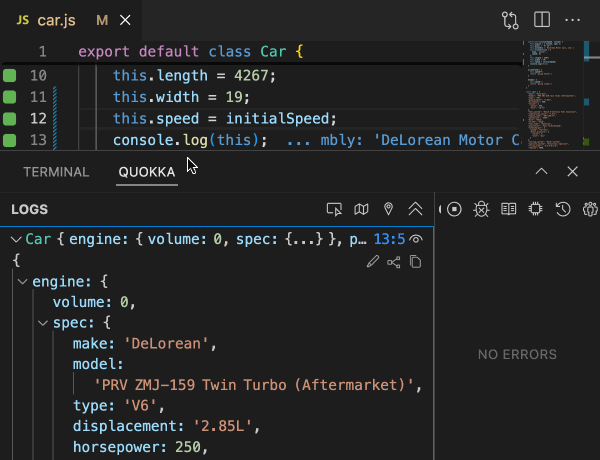Click the green coverage indicator on line 12

point(10,119)
